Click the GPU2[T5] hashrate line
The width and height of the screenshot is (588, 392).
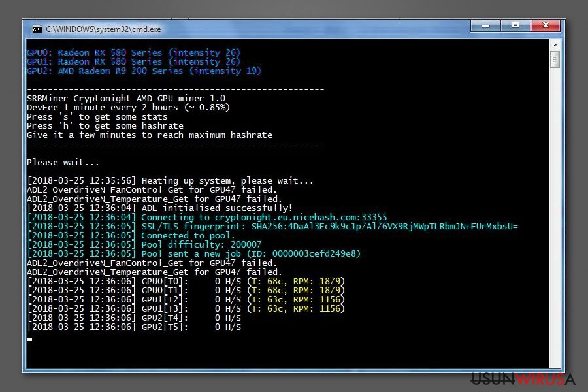pos(134,327)
